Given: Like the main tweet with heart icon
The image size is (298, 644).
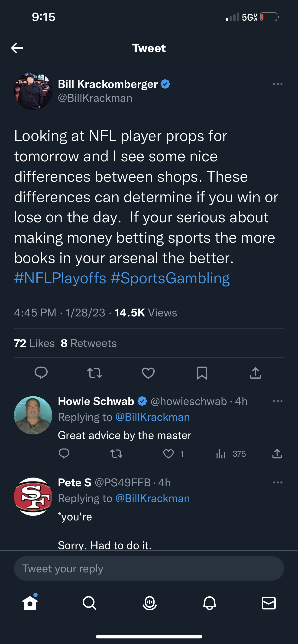Looking at the screenshot, I should click(x=148, y=373).
